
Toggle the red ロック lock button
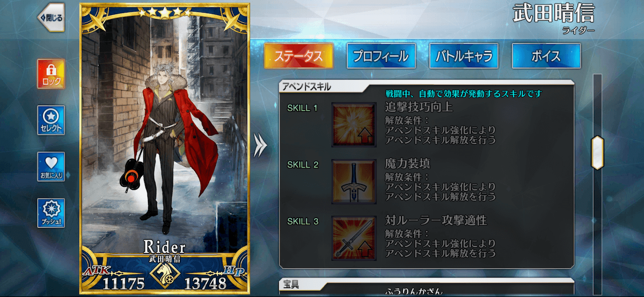[51, 74]
